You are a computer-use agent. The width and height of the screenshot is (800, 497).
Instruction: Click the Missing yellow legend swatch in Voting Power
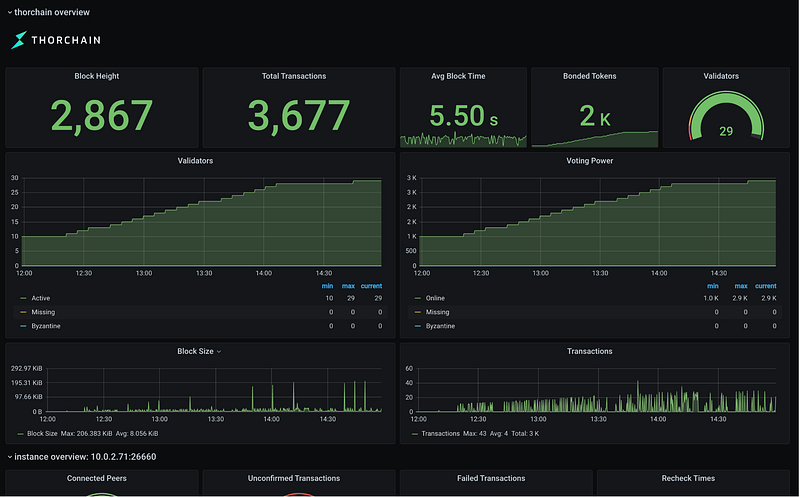click(x=418, y=312)
